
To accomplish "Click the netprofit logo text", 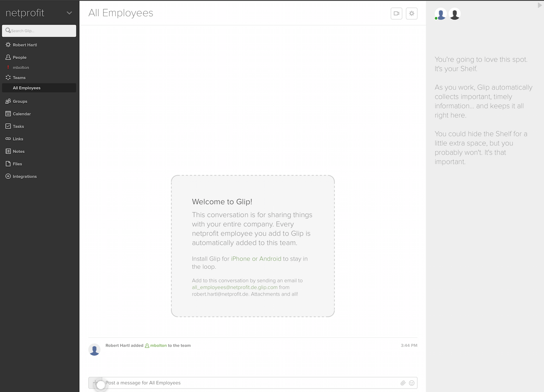I will (x=25, y=13).
